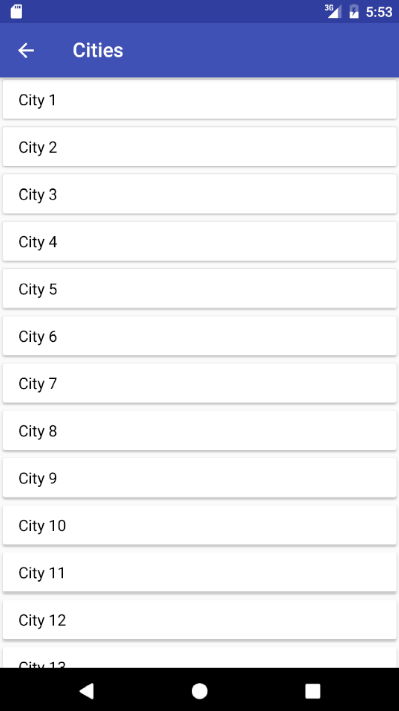This screenshot has width=399, height=711.
Task: Tap the 3G signal status icon
Action: [x=333, y=11]
